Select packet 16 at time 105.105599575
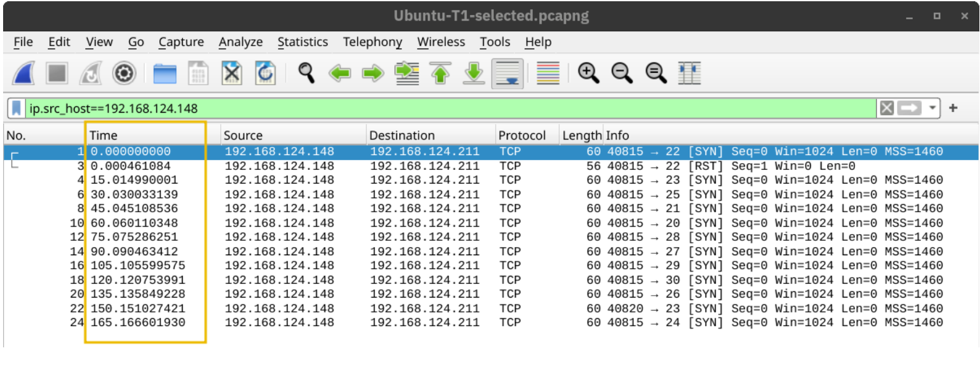980x366 pixels. point(491,266)
